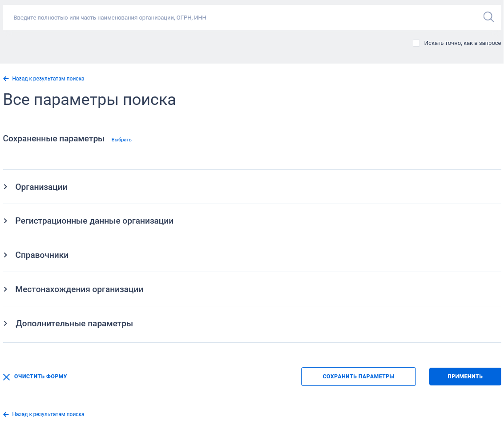This screenshot has height=429, width=504.
Task: Click the X icon beside 'Очистить форму'
Action: (6, 377)
